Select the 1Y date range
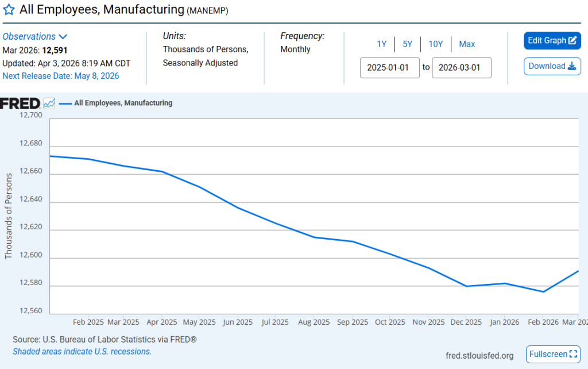Viewport: 588px width, 369px height. coord(381,44)
